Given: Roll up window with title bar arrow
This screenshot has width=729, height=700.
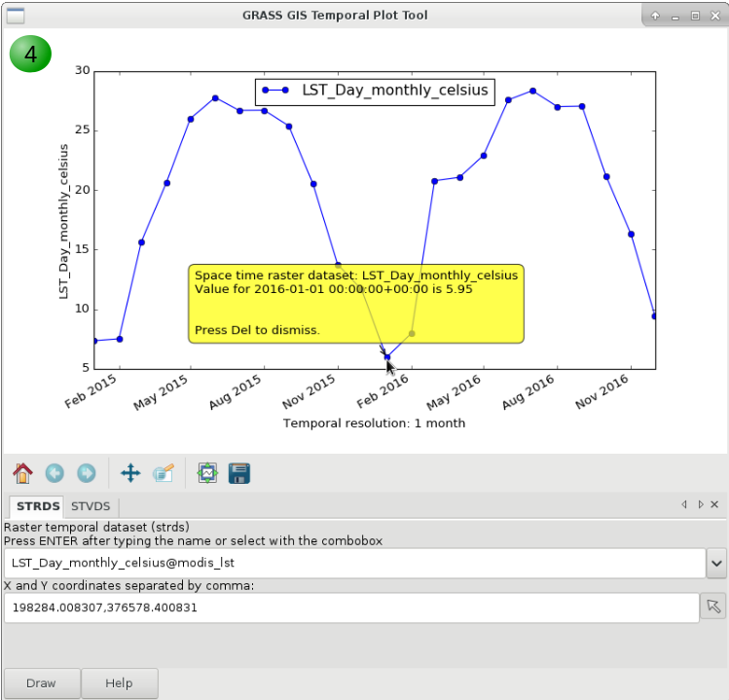Looking at the screenshot, I should tap(655, 16).
